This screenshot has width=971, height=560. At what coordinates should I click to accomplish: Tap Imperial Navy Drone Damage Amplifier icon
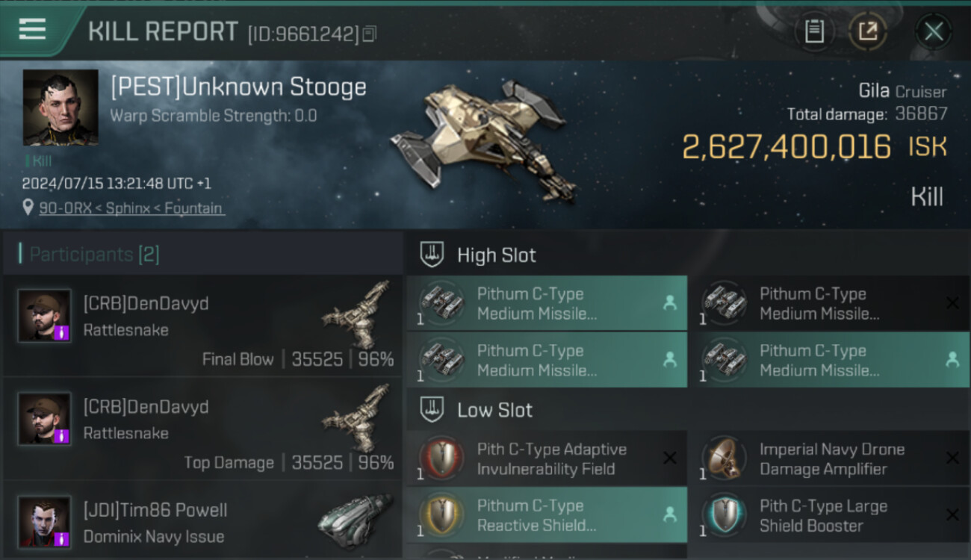(725, 458)
